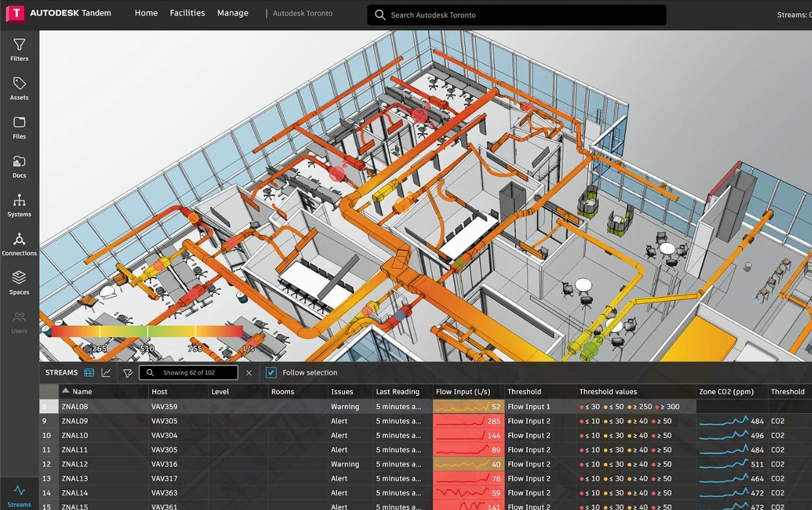This screenshot has width=812, height=510.
Task: Select stream row ZNAL10
Action: pos(425,436)
